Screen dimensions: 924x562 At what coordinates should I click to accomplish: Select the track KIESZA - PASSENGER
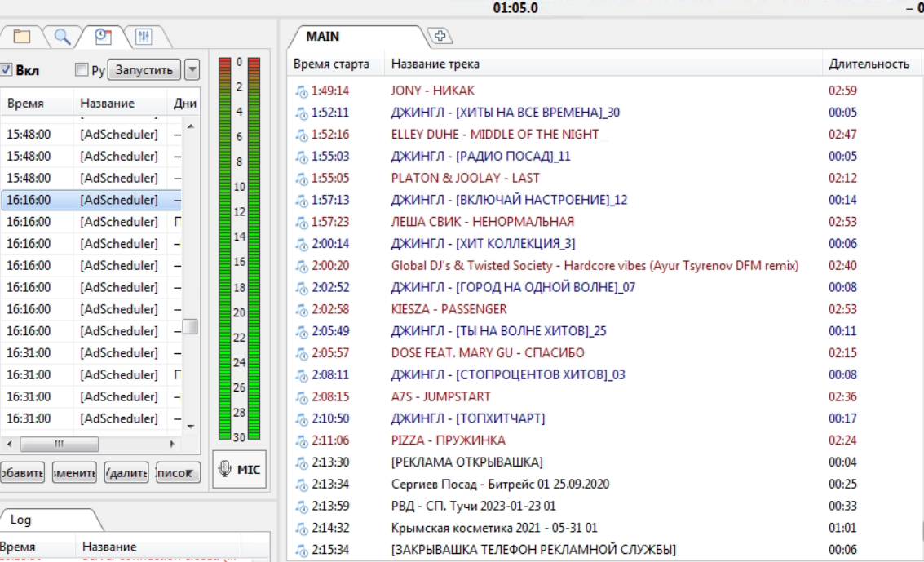pyautogui.click(x=449, y=309)
